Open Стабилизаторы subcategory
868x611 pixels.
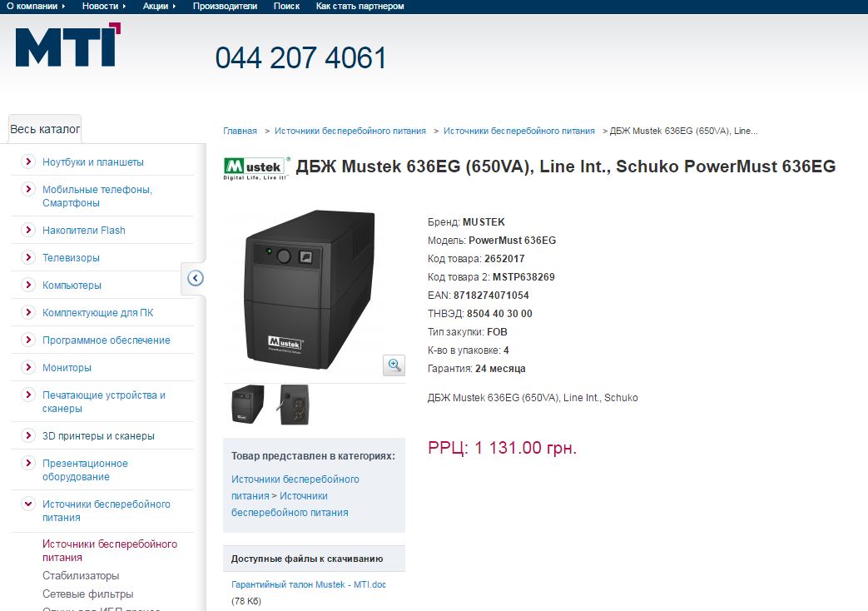coord(81,575)
